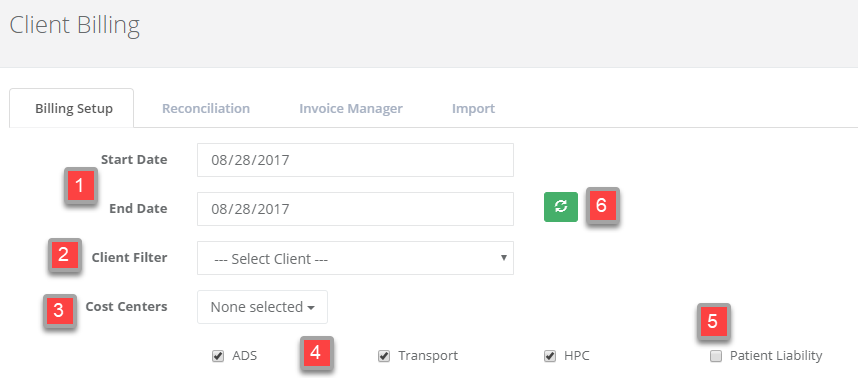Click the green refresh icon button
Viewport: 858px width, 378px height.
[x=561, y=207]
